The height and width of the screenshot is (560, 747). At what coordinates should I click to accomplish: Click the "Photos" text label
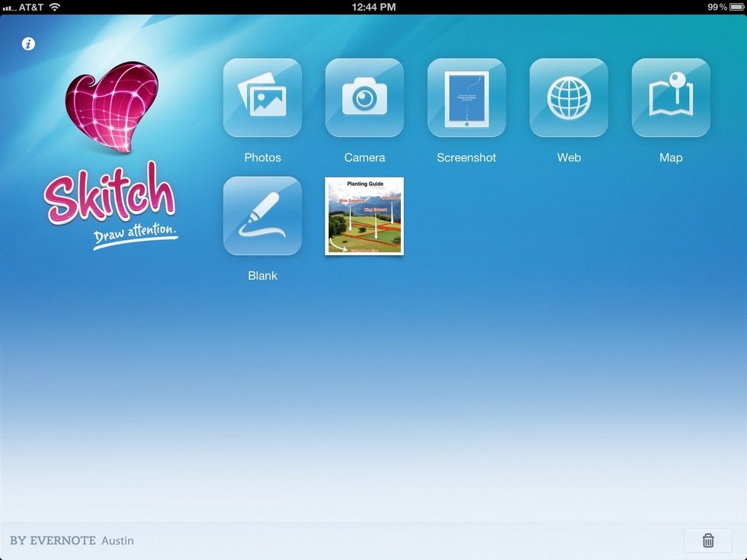[x=262, y=158]
